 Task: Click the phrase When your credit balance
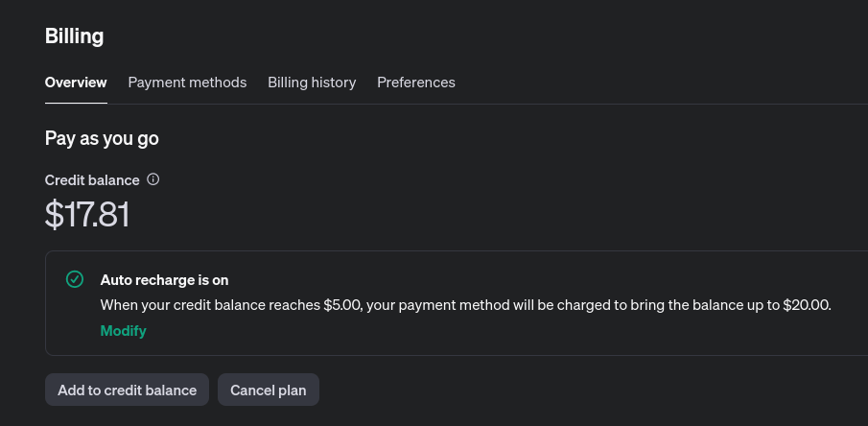click(x=182, y=305)
